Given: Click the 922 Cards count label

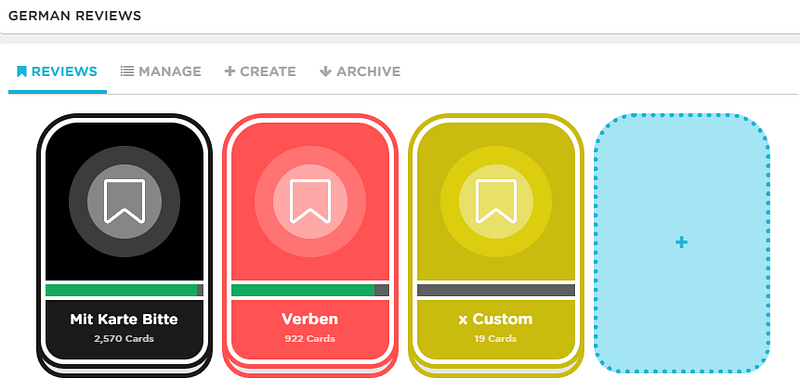Looking at the screenshot, I should pyautogui.click(x=310, y=338).
